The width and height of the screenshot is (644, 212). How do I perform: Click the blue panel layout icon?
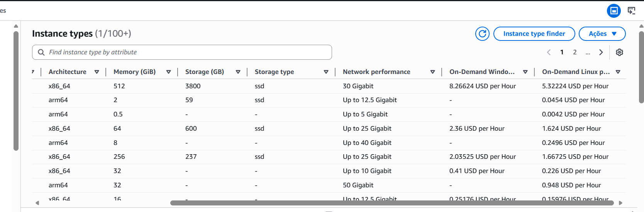[613, 11]
